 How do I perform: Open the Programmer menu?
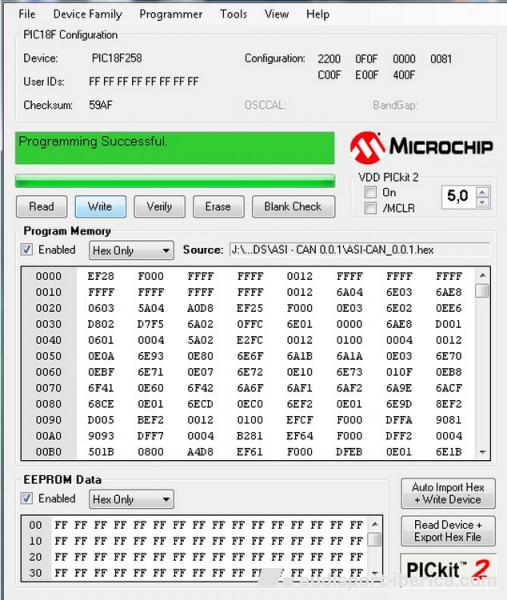pyautogui.click(x=171, y=14)
